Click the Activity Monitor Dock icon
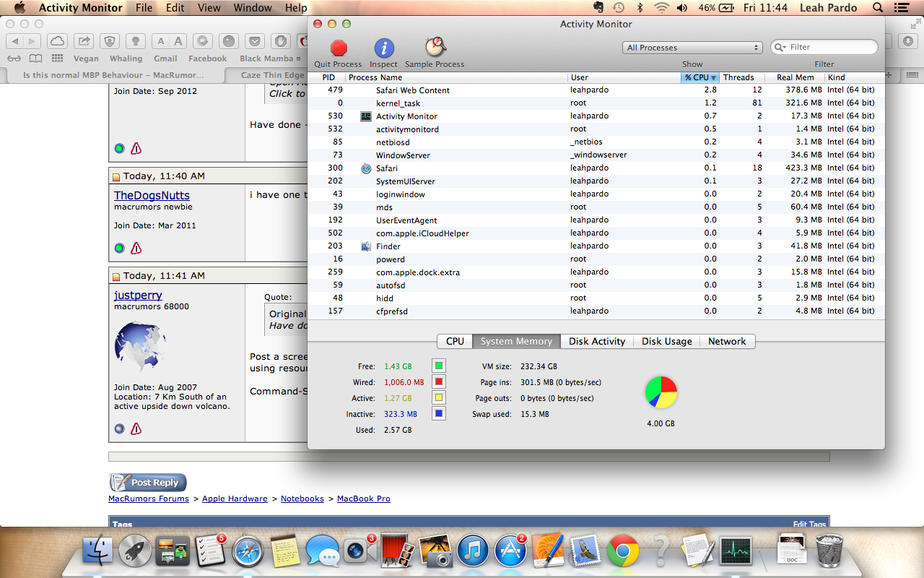This screenshot has width=924, height=578. click(736, 552)
